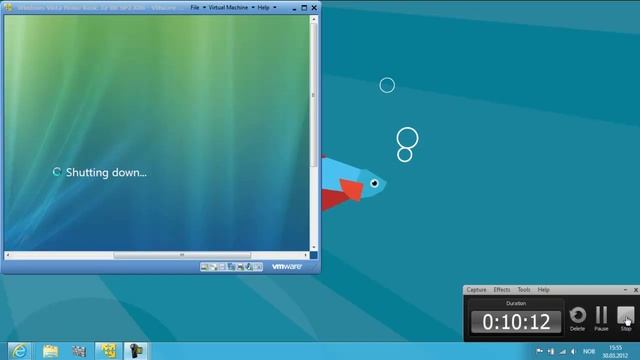
Task: Click the Help menu dropdown arrow in VMware
Action: coord(274,7)
